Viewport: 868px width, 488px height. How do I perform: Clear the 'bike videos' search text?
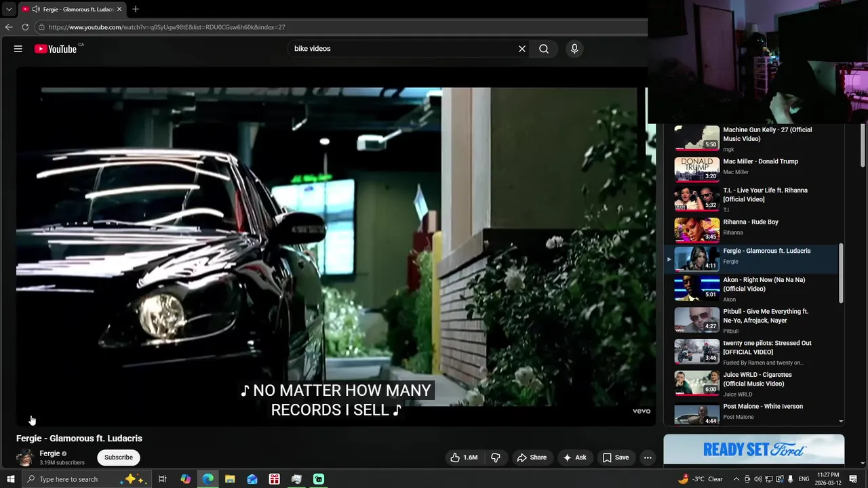point(522,49)
